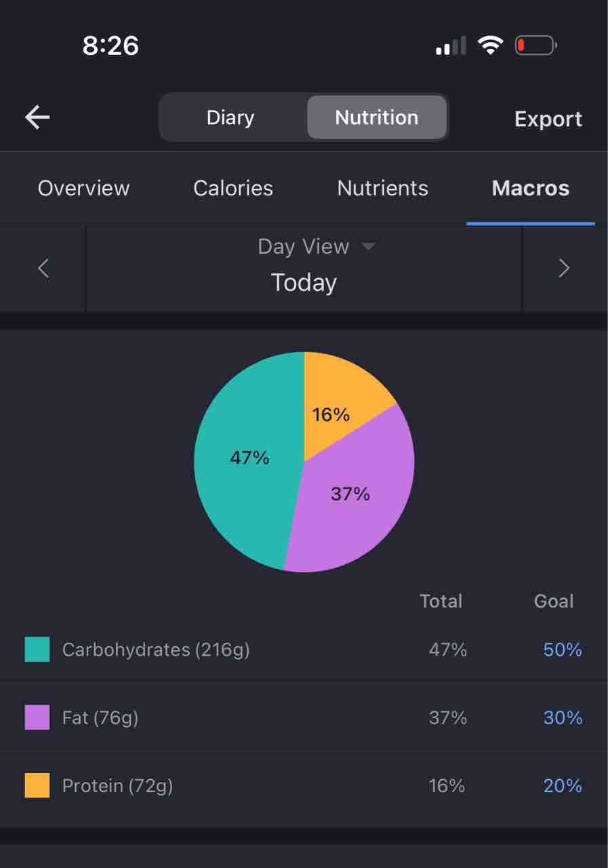The image size is (608, 868).
Task: Tap the cellular signal bars icon
Action: point(451,46)
